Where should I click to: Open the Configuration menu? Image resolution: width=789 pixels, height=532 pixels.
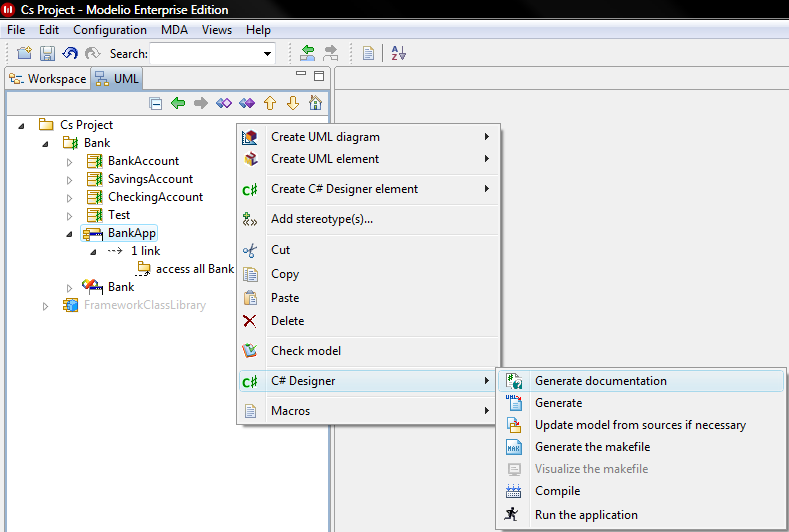pyautogui.click(x=110, y=30)
